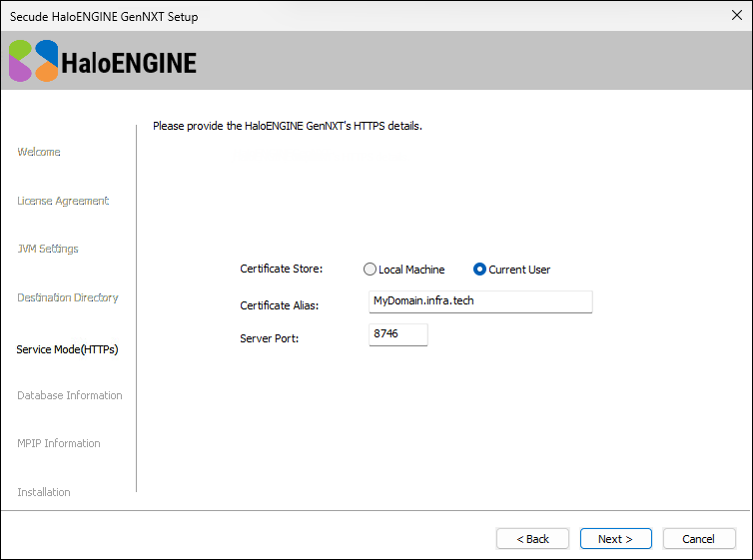Click the Certificate Store label
Viewport: 753px width, 560px height.
tap(282, 269)
